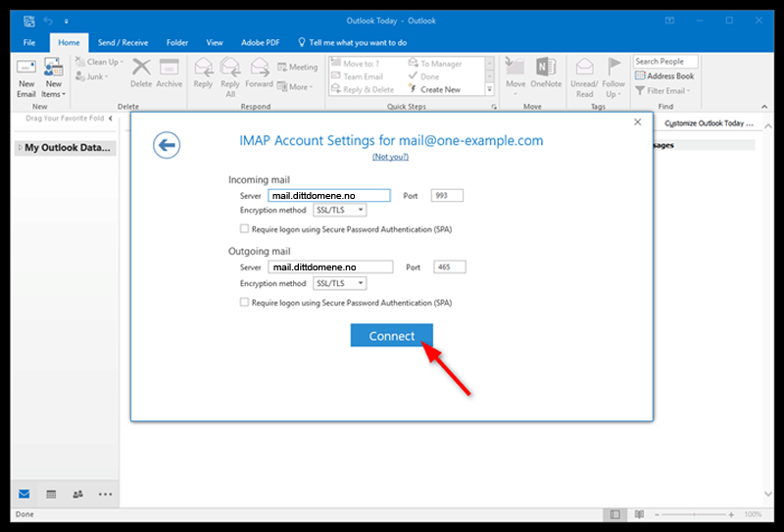Viewport: 784px width, 532px height.
Task: Enable SPA checkbox under Incoming mail
Action: 245,229
